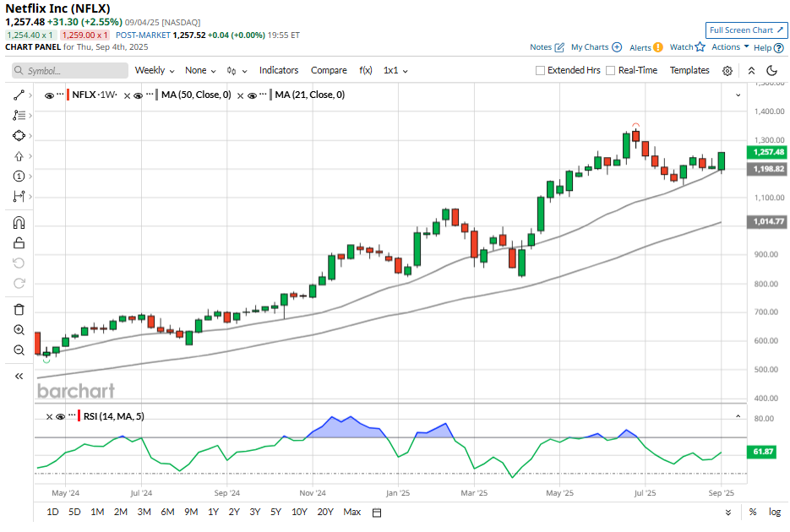
Task: Open the f(x) expressions menu
Action: 366,70
